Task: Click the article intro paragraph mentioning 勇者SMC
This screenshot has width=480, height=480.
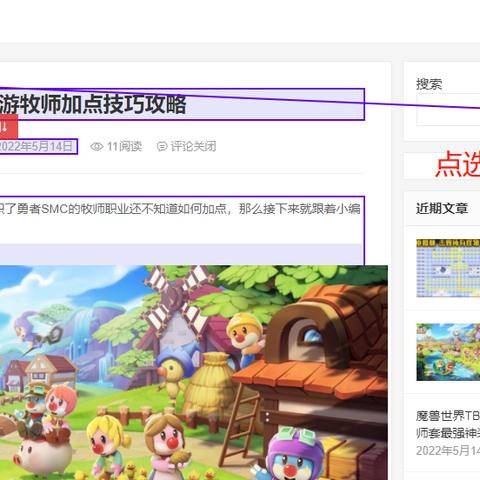Action: (x=180, y=209)
